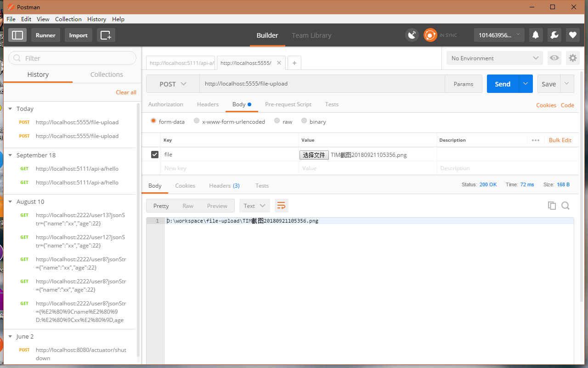Screen dimensions: 588x368
Task: Click the three-dots column options icon
Action: point(536,140)
